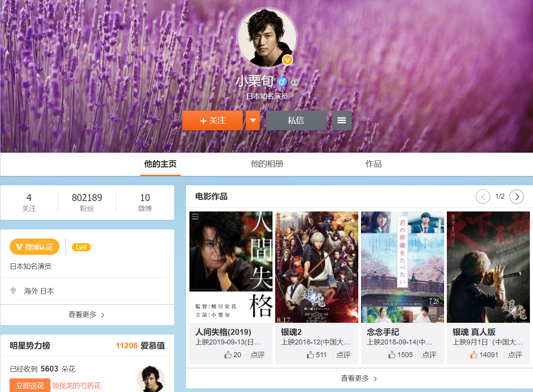Screen dimensions: 533x392
Task: Follow the user with +关注 button
Action: point(213,121)
